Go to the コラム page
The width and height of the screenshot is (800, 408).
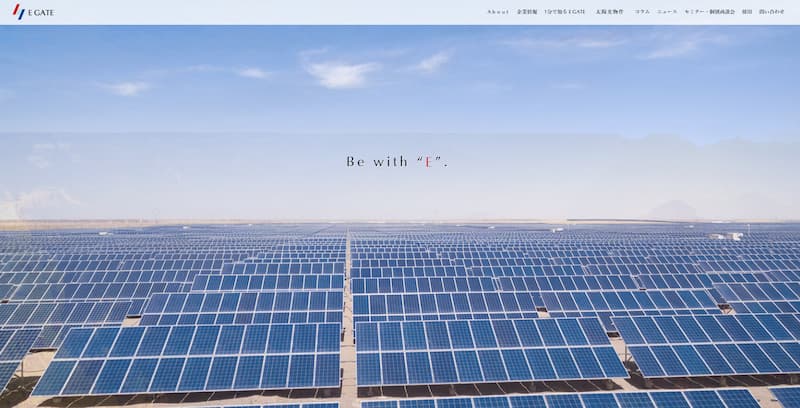click(x=642, y=12)
